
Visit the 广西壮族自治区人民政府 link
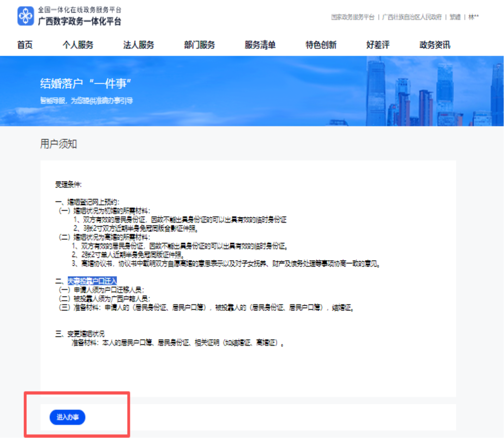point(412,17)
